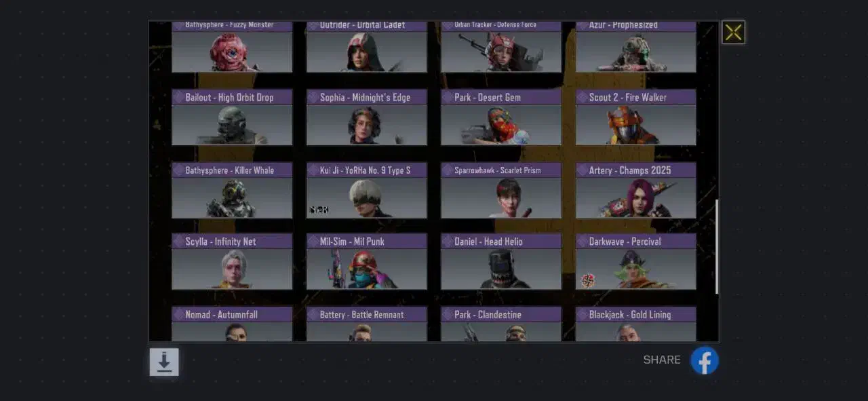This screenshot has height=401, width=868.
Task: Choose the Park - Desert Gem skin
Action: [x=501, y=117]
